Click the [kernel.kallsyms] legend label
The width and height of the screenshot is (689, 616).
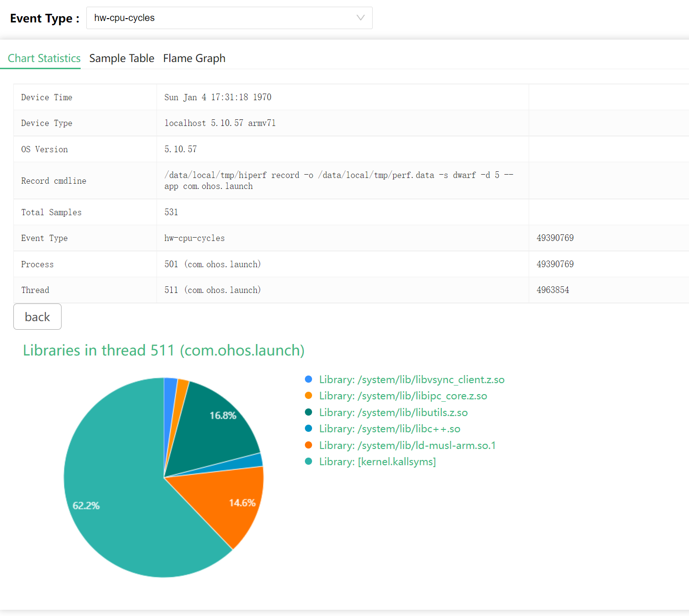click(x=377, y=462)
